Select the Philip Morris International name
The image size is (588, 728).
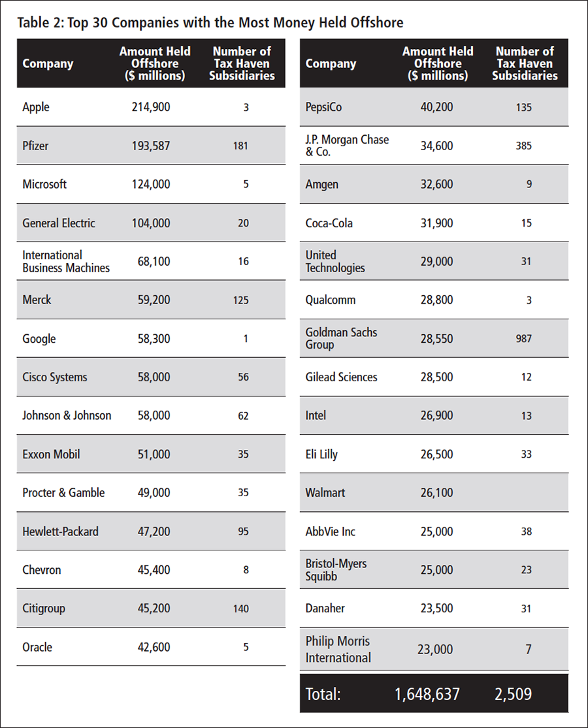coord(338,649)
